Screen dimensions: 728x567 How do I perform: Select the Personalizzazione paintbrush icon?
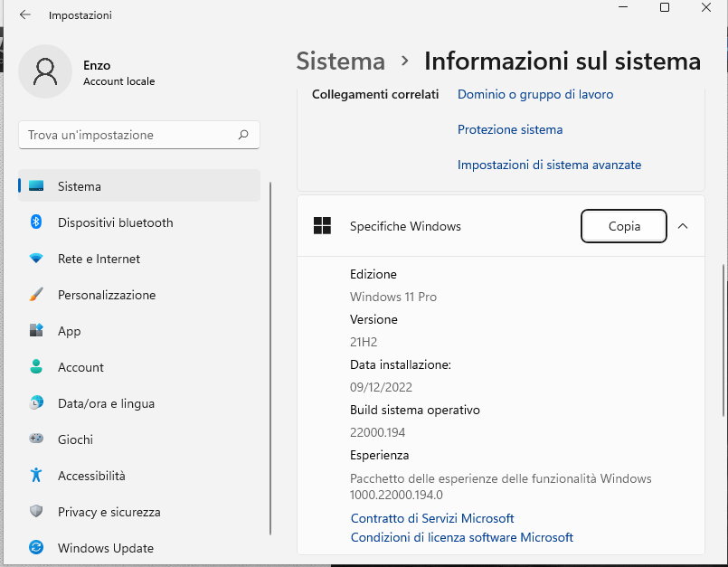(x=36, y=295)
